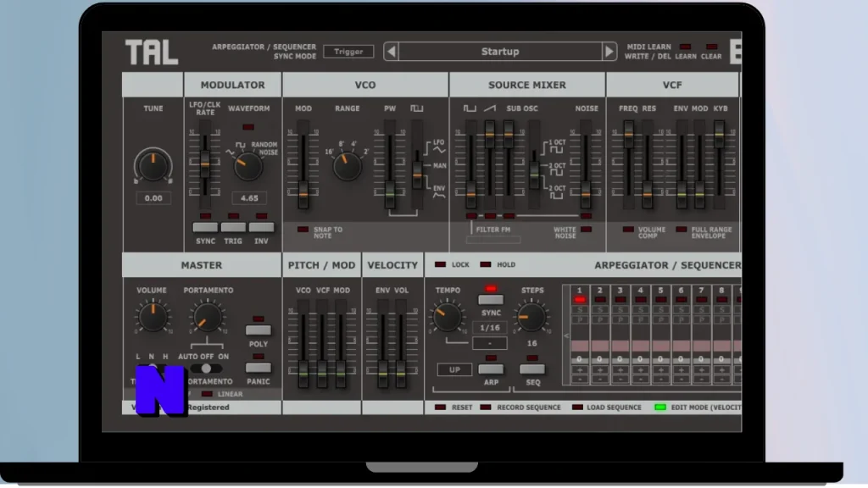Click the portamento AUTO/OFF/ON switch

coord(206,368)
